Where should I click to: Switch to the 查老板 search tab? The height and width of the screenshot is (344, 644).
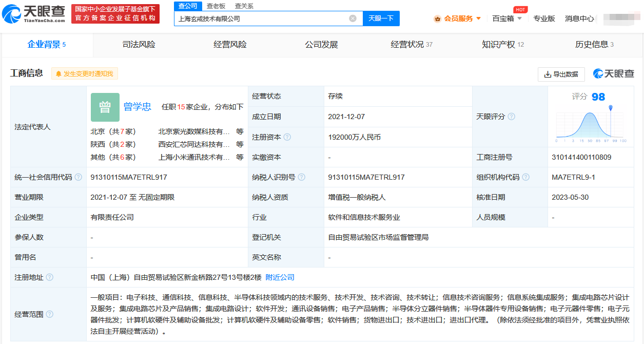click(216, 6)
